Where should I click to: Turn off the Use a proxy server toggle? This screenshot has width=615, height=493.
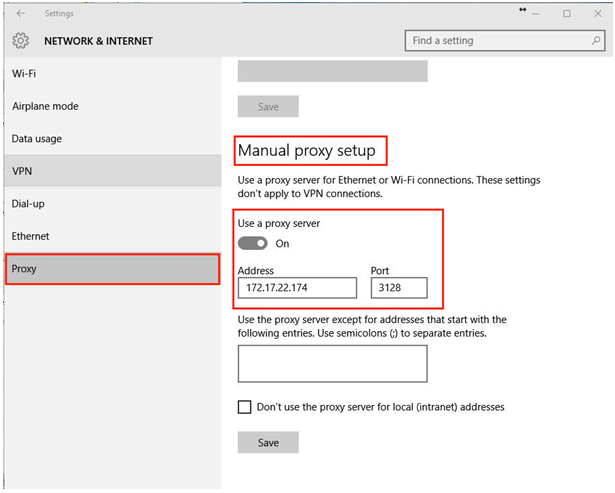[x=253, y=243]
